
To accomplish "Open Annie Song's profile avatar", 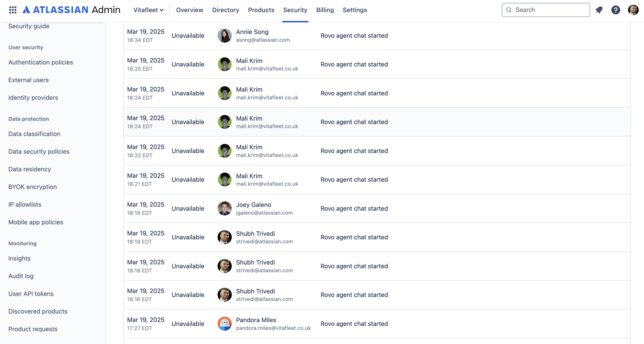I will tap(224, 36).
